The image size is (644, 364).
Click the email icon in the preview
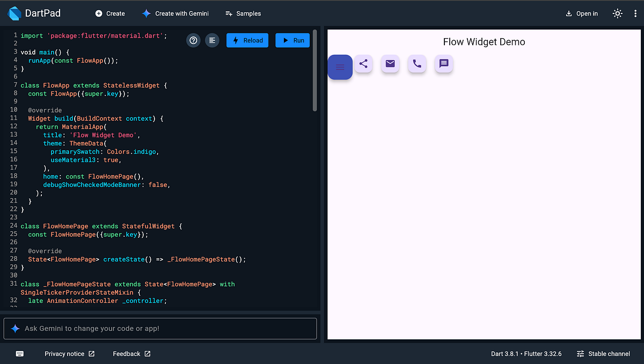(390, 63)
